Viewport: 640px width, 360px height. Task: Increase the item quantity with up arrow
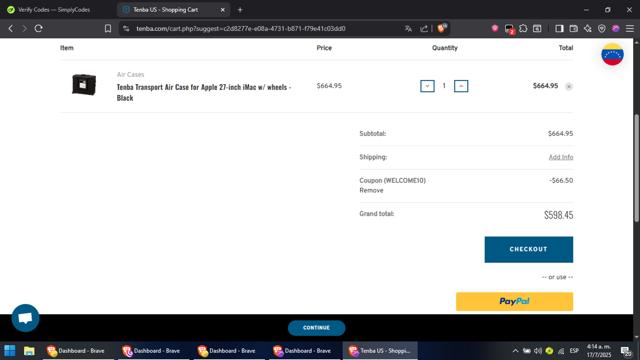[x=461, y=86]
